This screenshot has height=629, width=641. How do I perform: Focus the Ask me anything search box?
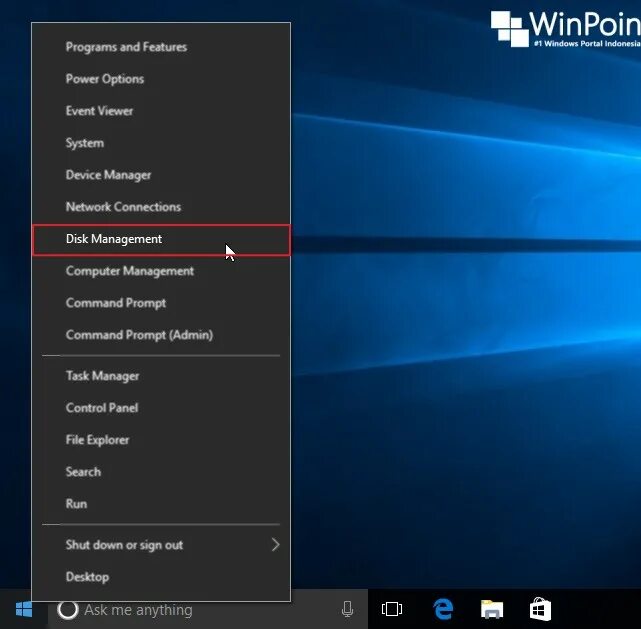pyautogui.click(x=208, y=609)
